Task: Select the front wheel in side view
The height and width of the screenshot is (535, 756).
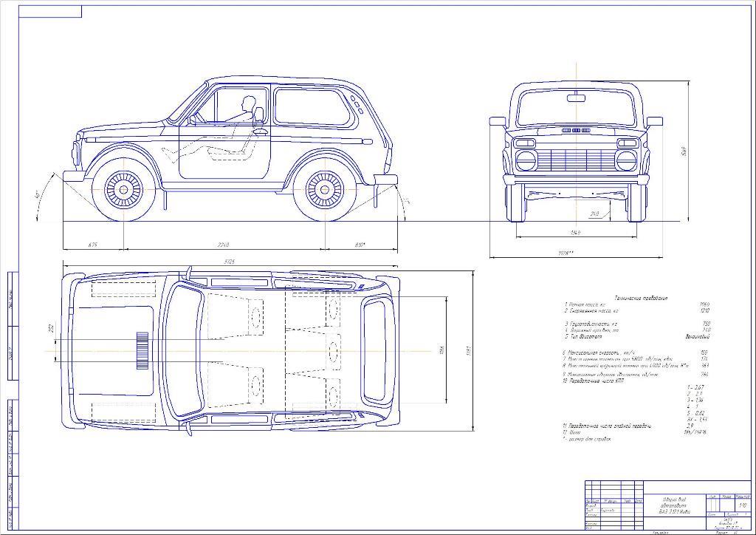Action: pos(124,189)
